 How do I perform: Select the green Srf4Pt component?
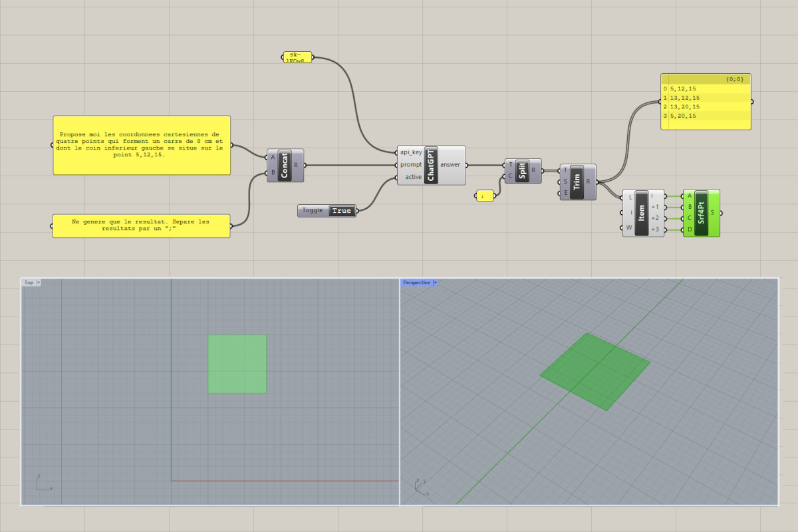(701, 213)
